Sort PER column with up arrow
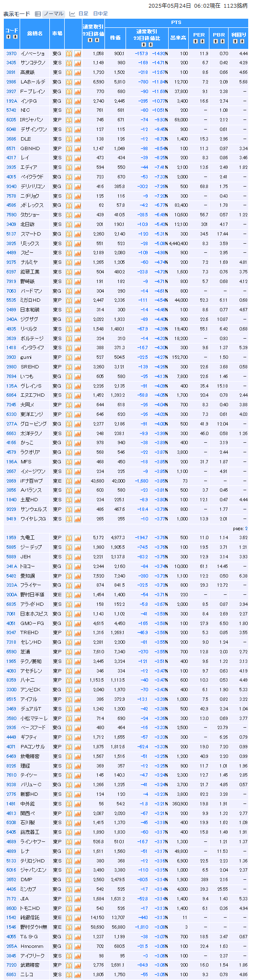The image size is (253, 980). 195,42
